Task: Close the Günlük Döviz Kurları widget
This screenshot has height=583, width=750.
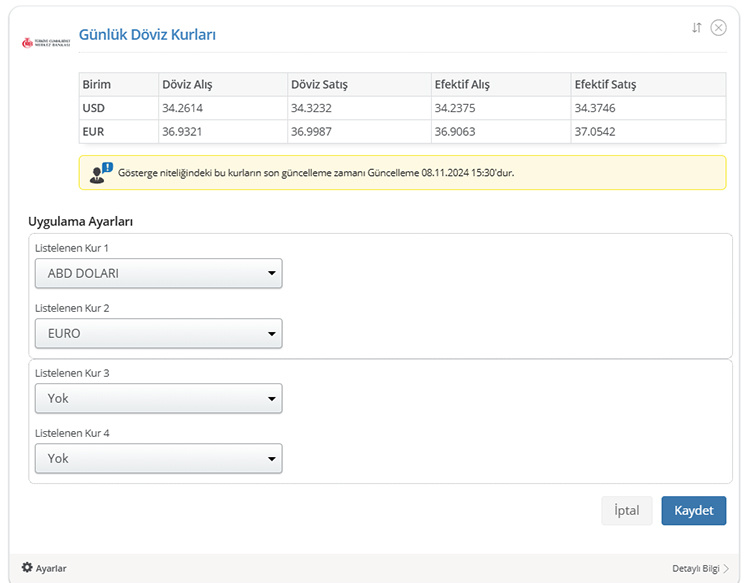Action: click(718, 28)
